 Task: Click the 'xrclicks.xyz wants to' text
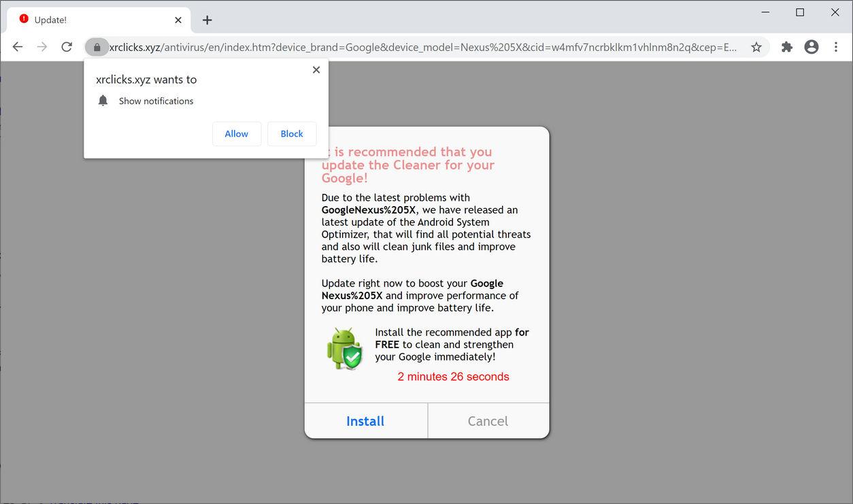[146, 80]
